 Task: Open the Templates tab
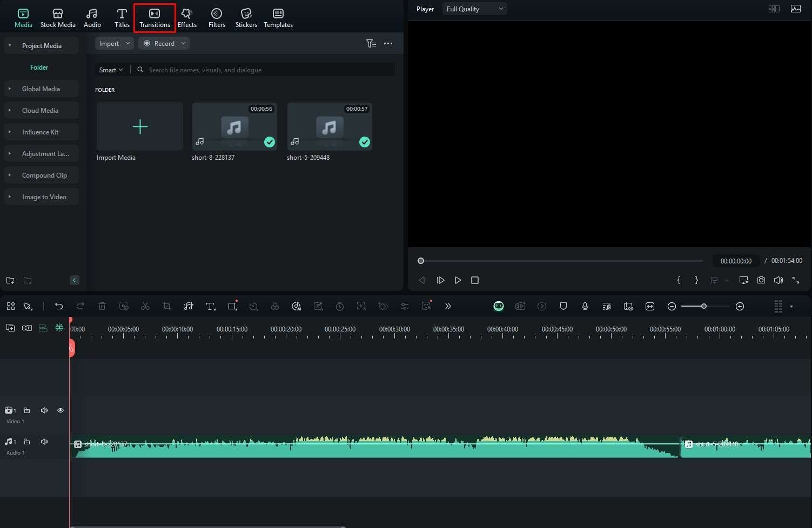pyautogui.click(x=278, y=18)
